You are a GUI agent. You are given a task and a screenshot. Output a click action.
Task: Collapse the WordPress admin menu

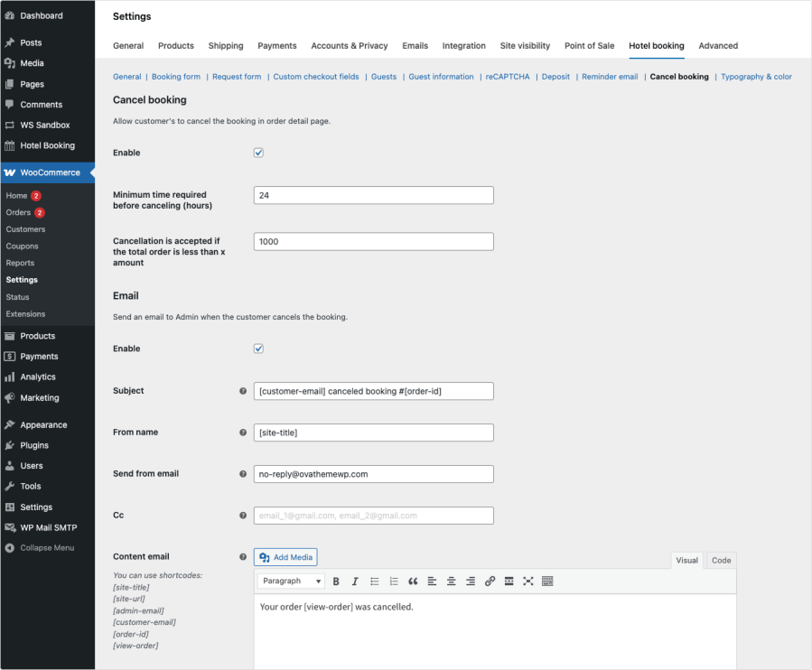pyautogui.click(x=47, y=548)
